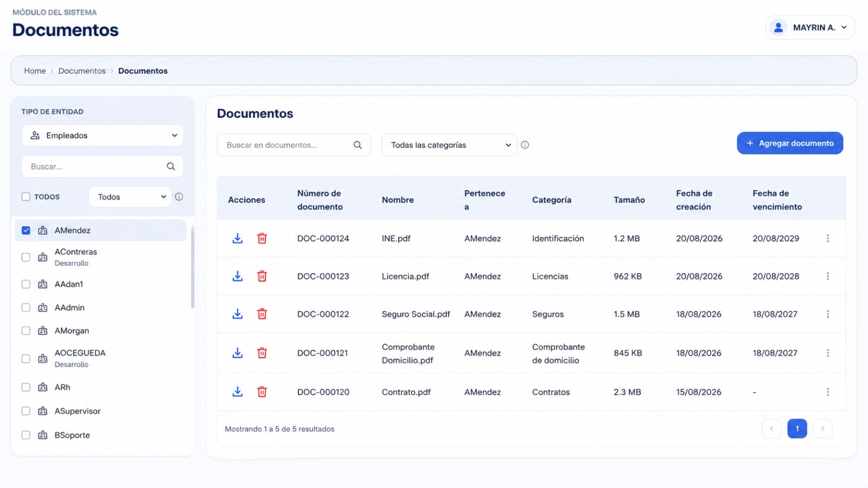868x488 pixels.
Task: Open the Todos filter dropdown
Action: [x=130, y=197]
